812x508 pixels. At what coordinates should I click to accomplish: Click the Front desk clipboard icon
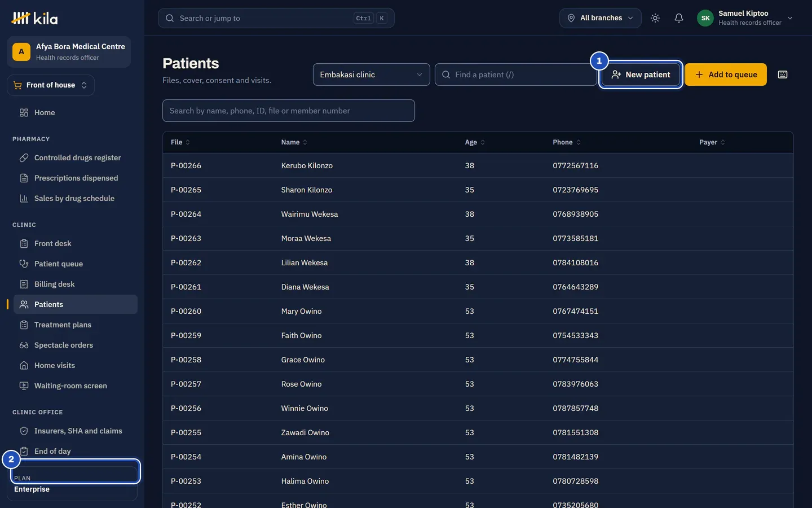coord(24,244)
